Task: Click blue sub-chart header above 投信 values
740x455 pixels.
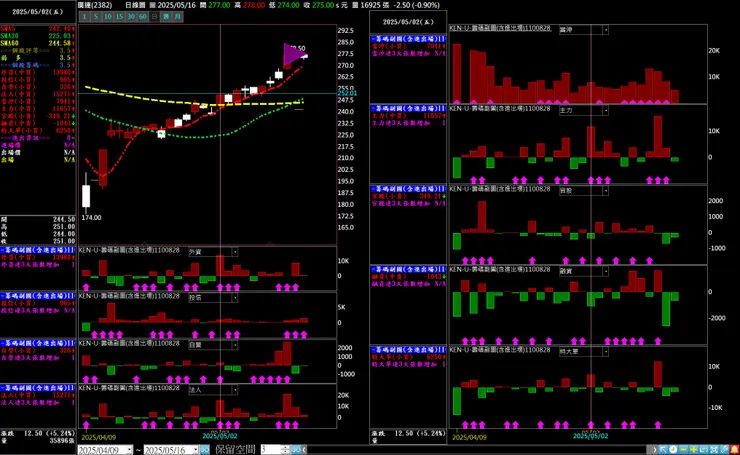Action: coord(37,295)
